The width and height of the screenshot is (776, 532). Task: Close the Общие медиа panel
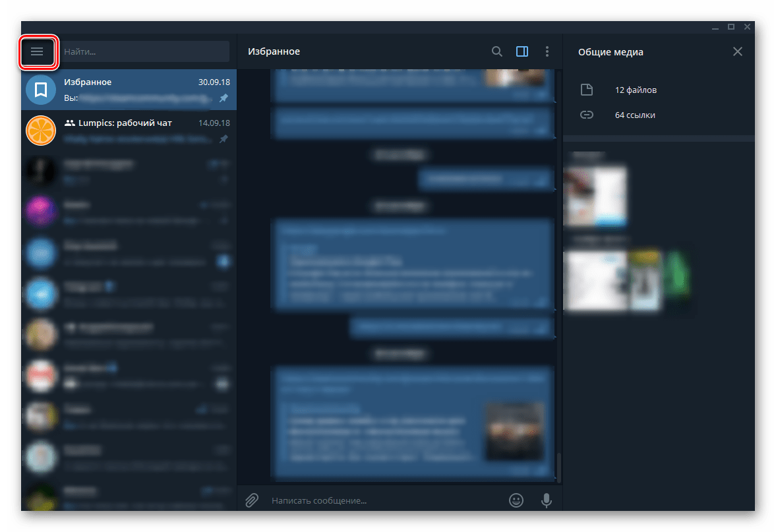click(x=737, y=51)
